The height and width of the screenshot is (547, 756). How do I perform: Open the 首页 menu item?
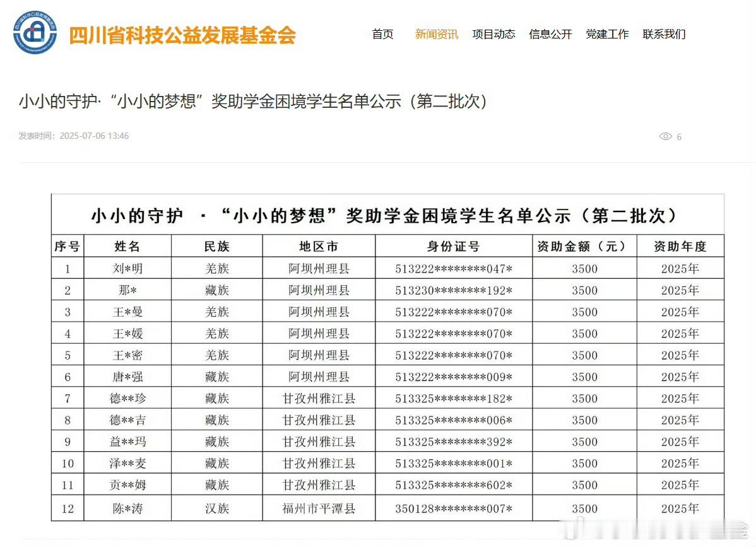(382, 34)
